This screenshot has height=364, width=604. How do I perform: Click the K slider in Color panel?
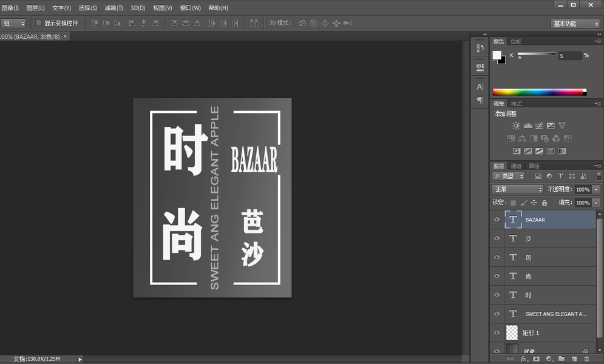537,54
